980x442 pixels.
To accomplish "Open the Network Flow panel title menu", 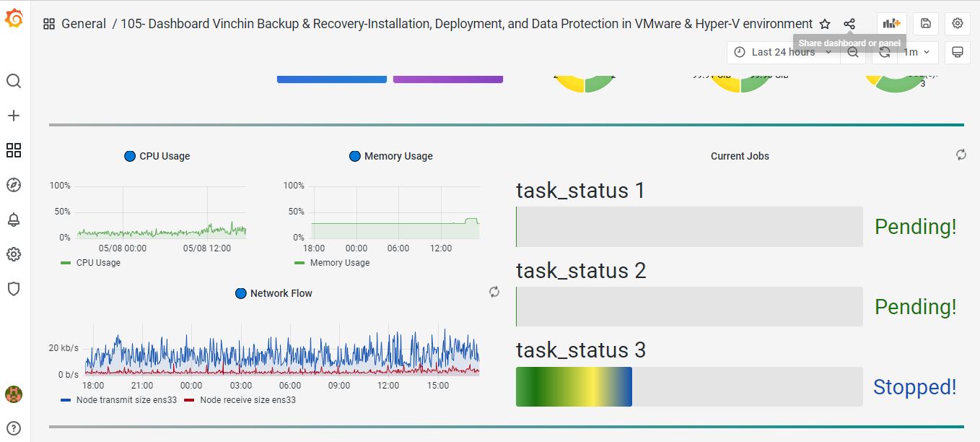I will pyautogui.click(x=281, y=293).
